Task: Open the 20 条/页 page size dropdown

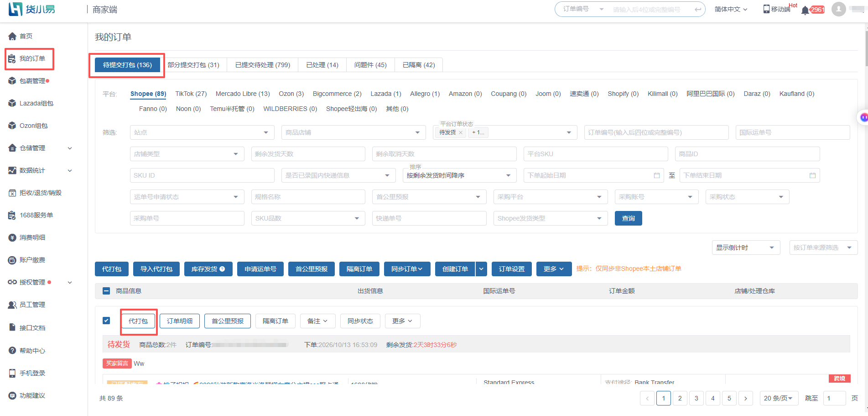Action: 779,398
